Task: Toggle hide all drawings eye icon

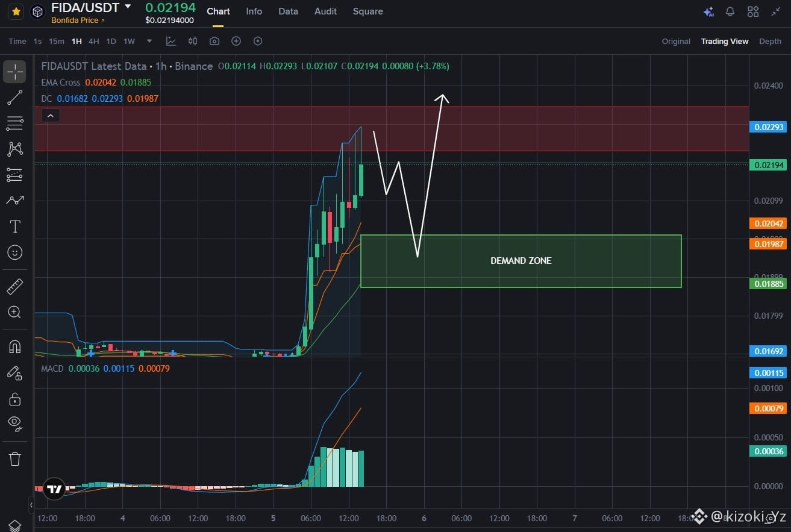Action: point(15,424)
